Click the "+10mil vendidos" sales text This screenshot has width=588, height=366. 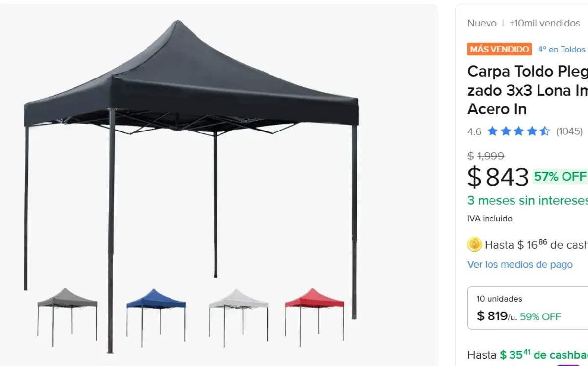[543, 23]
